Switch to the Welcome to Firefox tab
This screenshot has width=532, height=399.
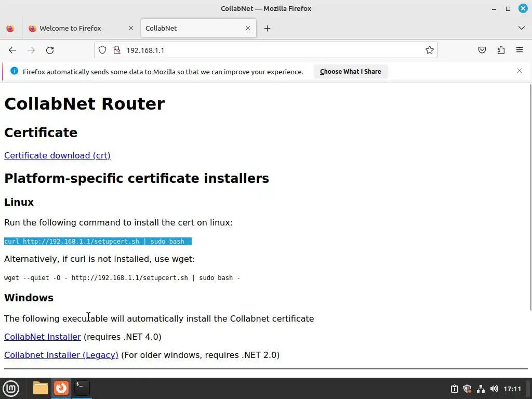81,28
